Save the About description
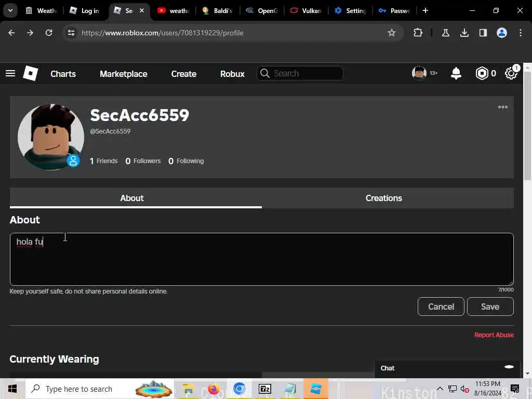Viewport: 532px width, 399px height. point(490,307)
